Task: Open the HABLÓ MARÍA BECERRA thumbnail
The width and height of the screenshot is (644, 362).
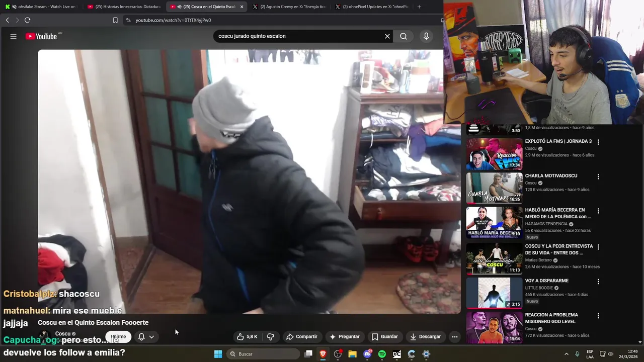Action: click(x=494, y=223)
